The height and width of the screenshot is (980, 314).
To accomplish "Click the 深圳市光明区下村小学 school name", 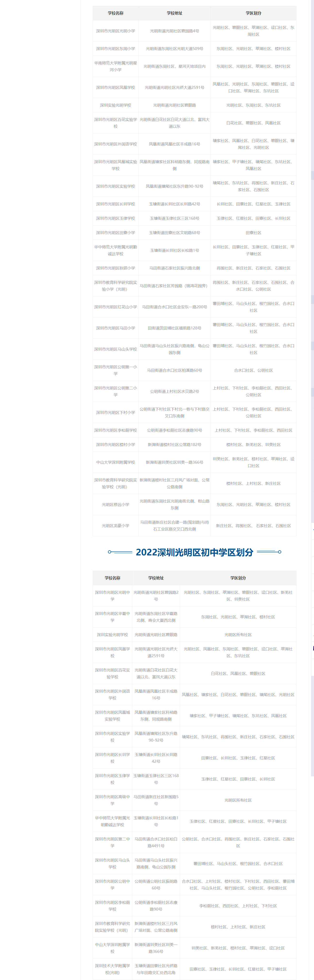I will [x=116, y=412].
